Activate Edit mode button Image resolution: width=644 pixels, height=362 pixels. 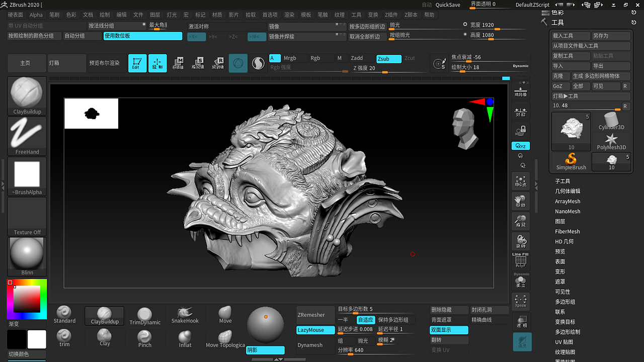pos(137,63)
